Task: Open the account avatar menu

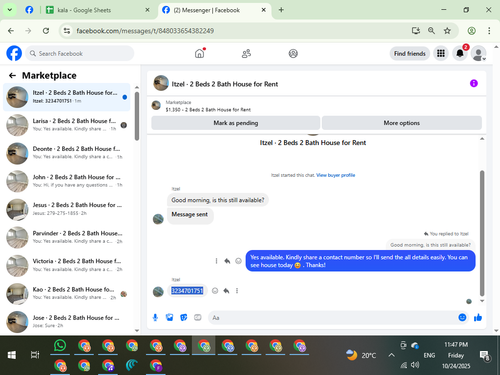Action: [x=478, y=53]
